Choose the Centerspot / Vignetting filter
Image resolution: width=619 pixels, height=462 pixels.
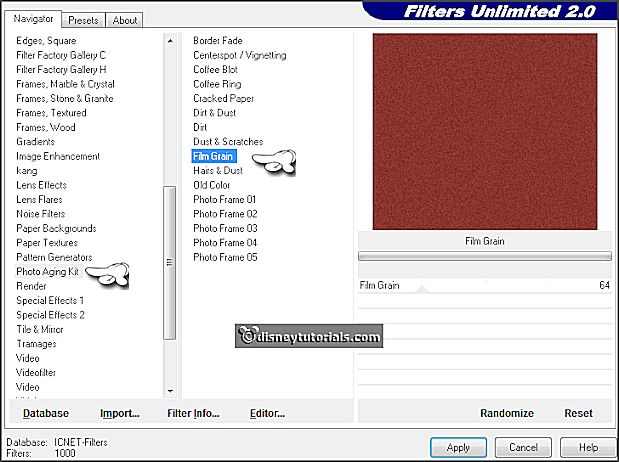coord(240,55)
